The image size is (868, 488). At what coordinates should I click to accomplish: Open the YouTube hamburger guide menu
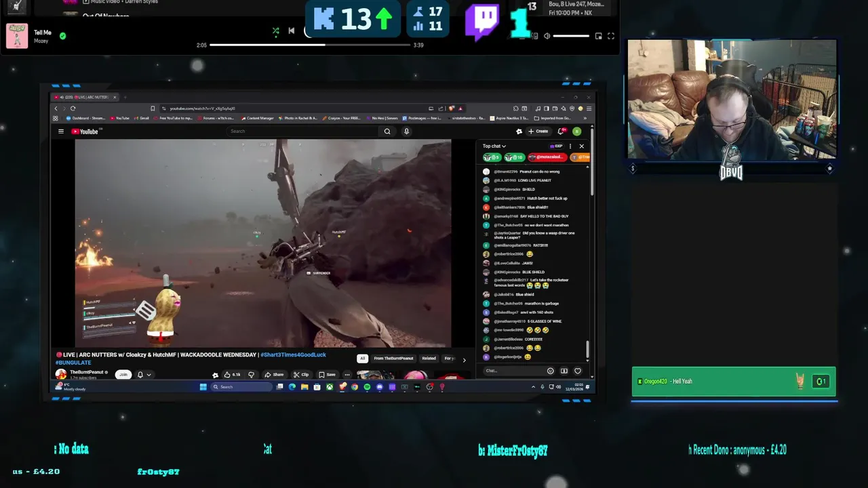pos(60,131)
